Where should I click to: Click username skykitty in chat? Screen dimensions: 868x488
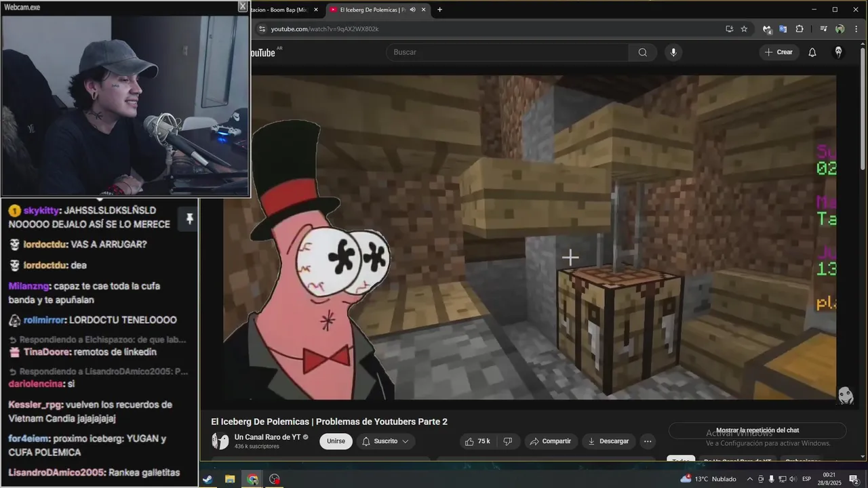point(42,210)
